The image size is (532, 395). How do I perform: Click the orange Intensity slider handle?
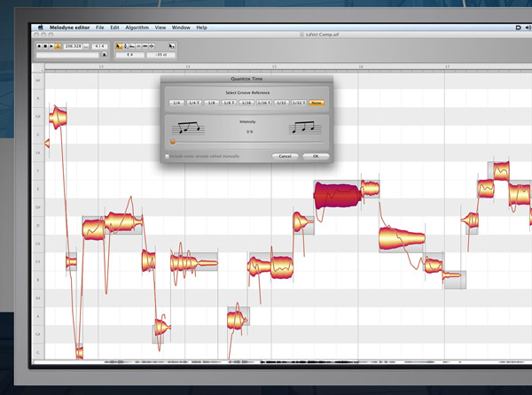point(173,142)
